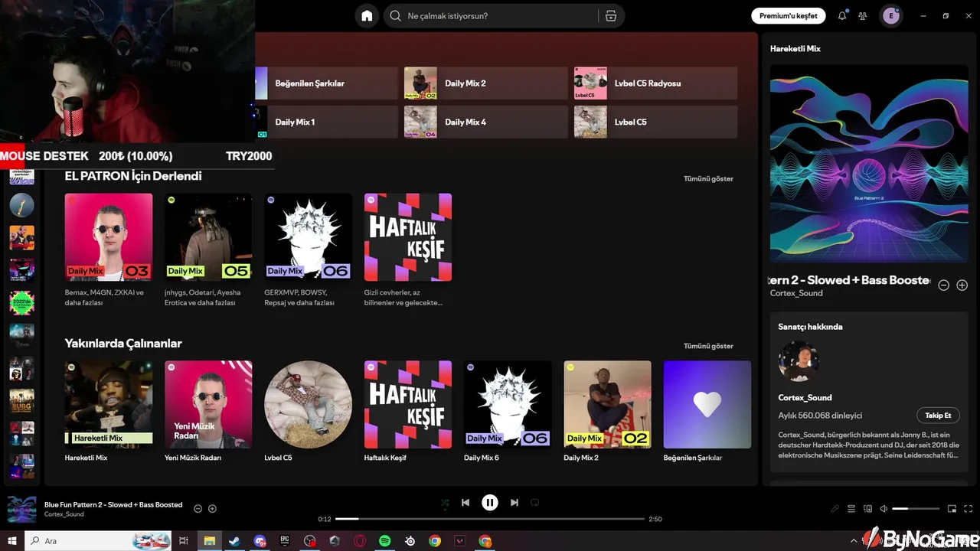Skip to next track
The width and height of the screenshot is (980, 551).
click(x=514, y=503)
